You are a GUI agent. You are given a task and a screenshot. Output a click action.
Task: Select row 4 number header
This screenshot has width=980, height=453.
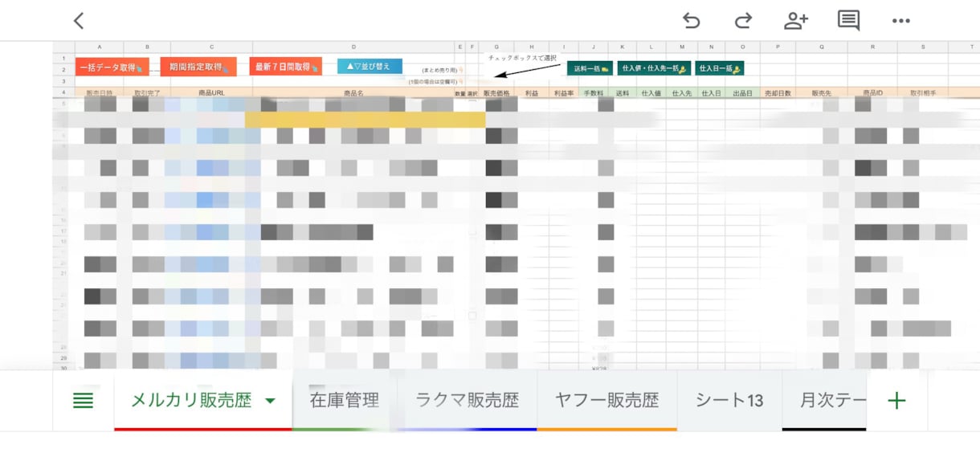pos(63,93)
